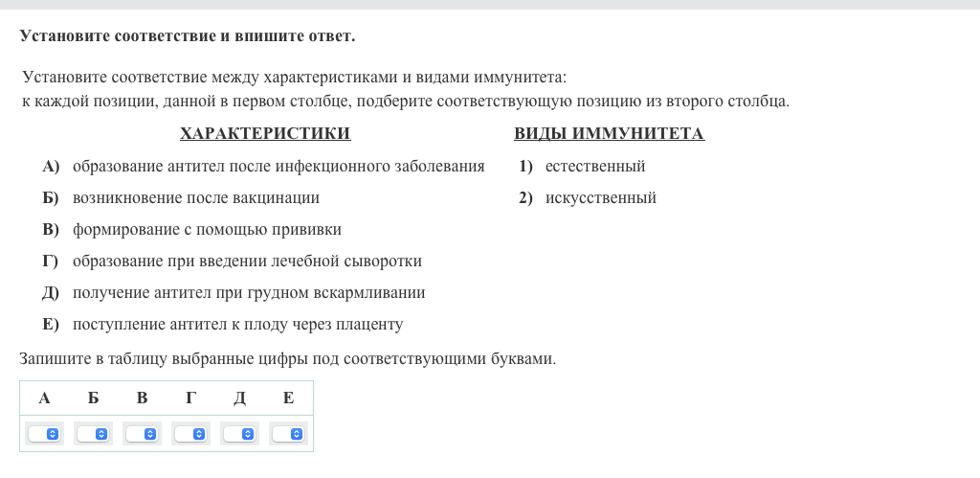Expand the answer selector for column В
Image resolution: width=980 pixels, height=478 pixels.
pyautogui.click(x=142, y=434)
